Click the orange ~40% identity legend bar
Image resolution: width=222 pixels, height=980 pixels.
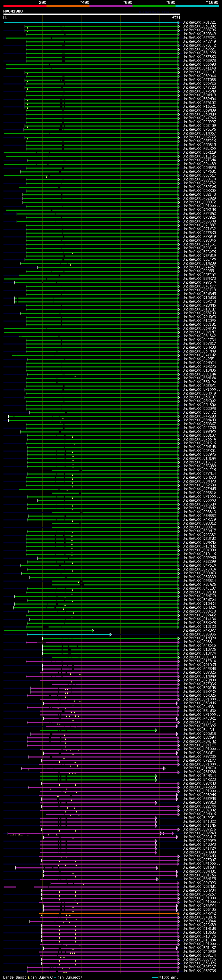pos(68,6)
